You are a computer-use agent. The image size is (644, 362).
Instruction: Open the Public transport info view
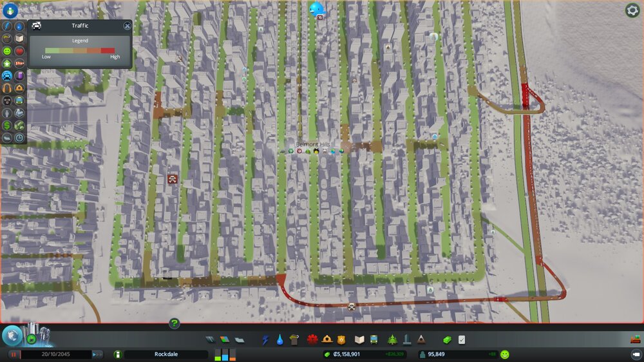click(19, 100)
